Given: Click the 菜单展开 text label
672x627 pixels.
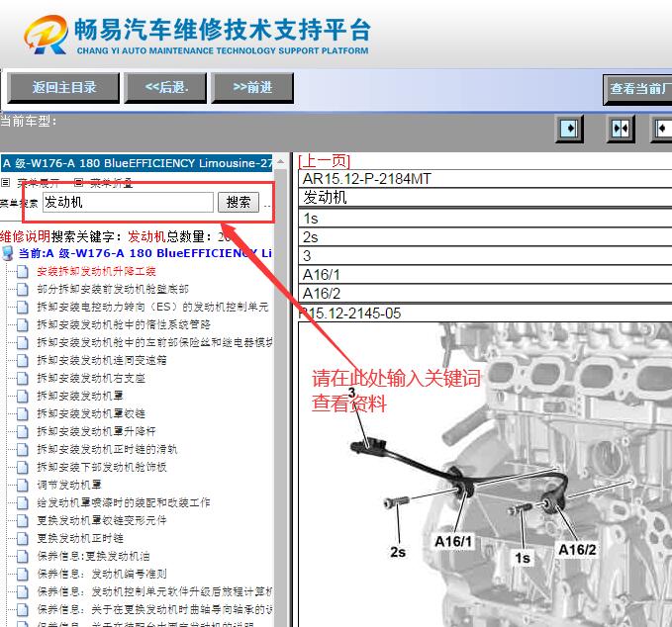Looking at the screenshot, I should (x=39, y=183).
